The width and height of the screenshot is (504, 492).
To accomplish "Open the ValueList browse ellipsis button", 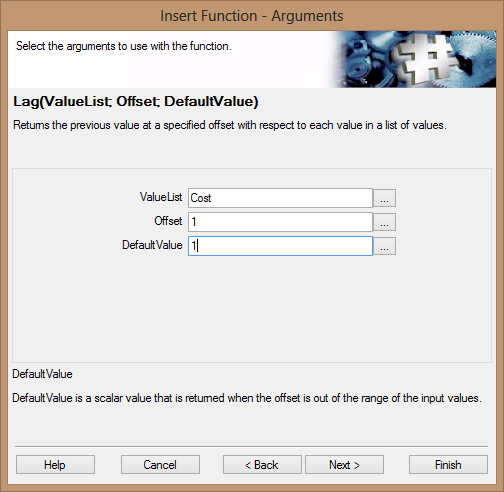I will [384, 198].
